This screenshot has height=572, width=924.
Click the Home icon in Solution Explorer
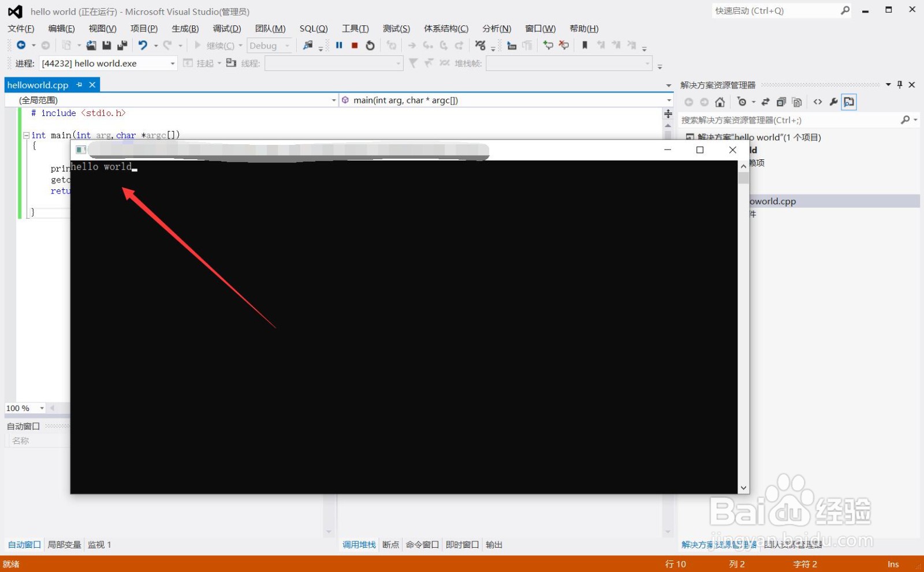tap(720, 102)
